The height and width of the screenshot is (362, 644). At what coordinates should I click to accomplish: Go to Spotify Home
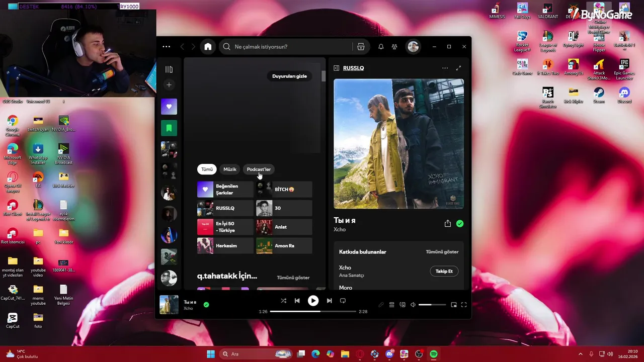click(208, 47)
